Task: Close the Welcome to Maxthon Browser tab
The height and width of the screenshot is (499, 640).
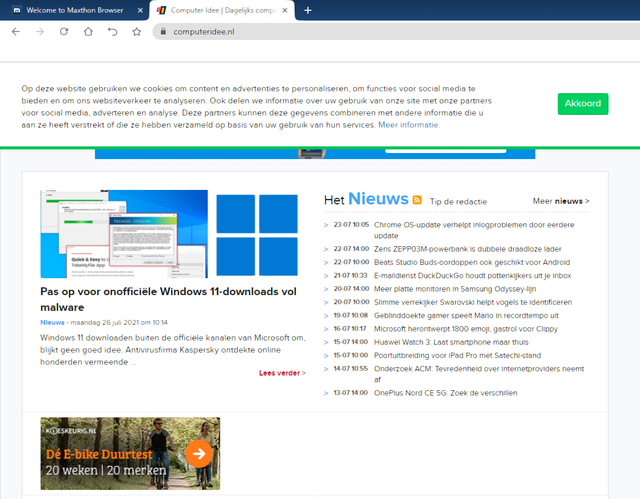Action: point(140,10)
